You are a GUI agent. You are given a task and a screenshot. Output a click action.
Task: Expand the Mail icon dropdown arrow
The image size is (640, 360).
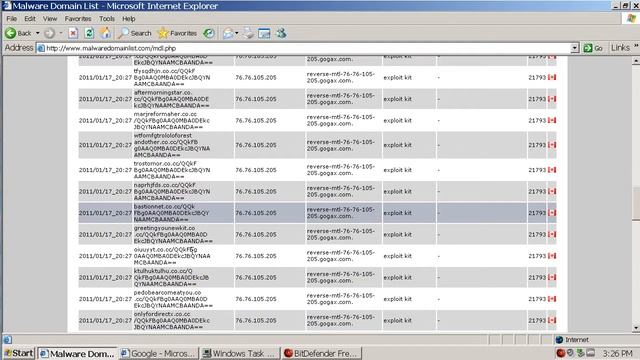[x=237, y=33]
